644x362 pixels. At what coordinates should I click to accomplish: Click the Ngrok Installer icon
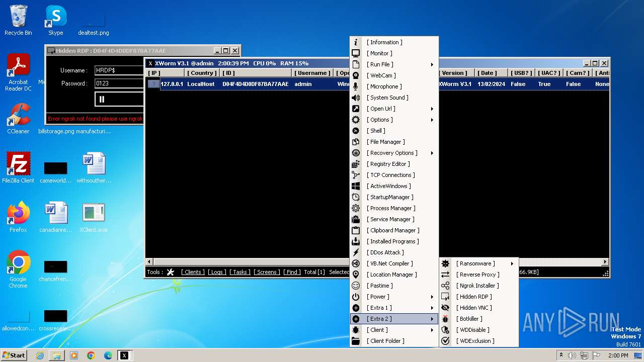pos(445,286)
